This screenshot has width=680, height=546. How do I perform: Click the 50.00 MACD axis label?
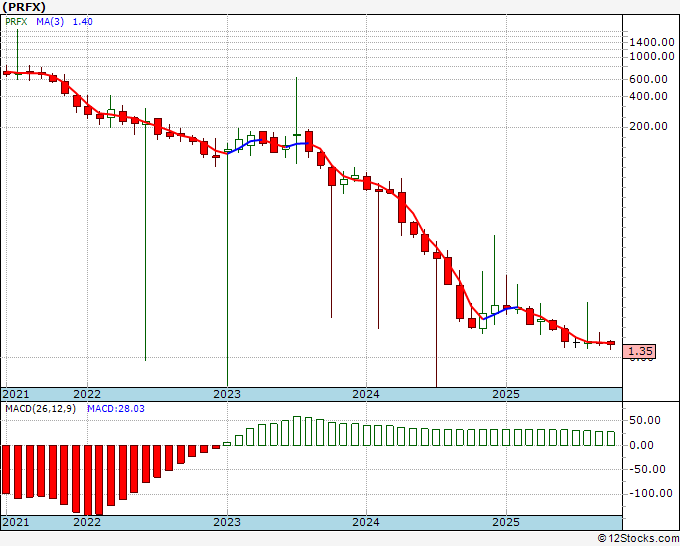tap(645, 420)
